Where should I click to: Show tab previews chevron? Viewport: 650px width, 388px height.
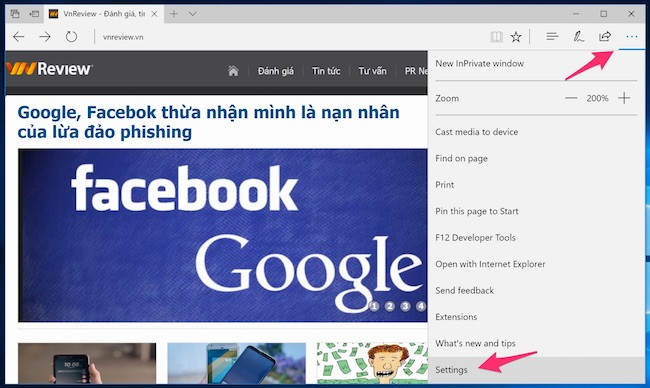click(x=192, y=14)
